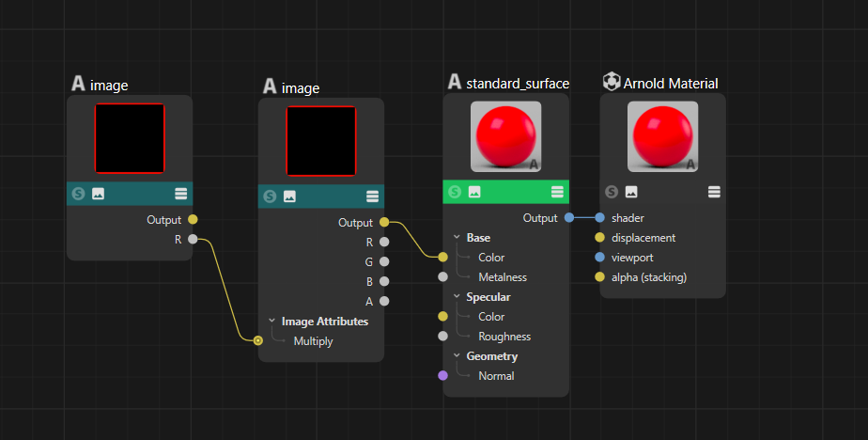Toggle the preview on the standard_surface node
Image resolution: width=868 pixels, height=440 pixels.
(474, 192)
